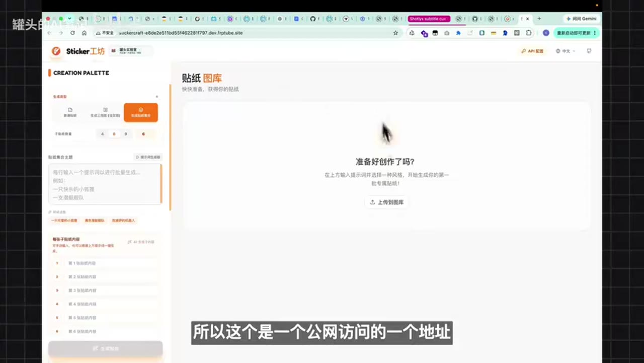Click the 生成贴纸 generate button
Image resolution: width=644 pixels, height=363 pixels.
click(106, 349)
